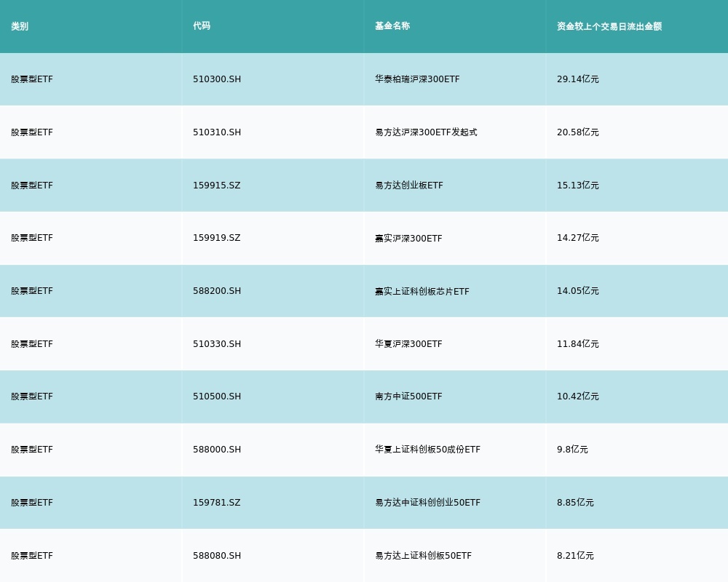
Task: Open fund name 华泰柏瑞沪深300ETF
Action: click(417, 79)
